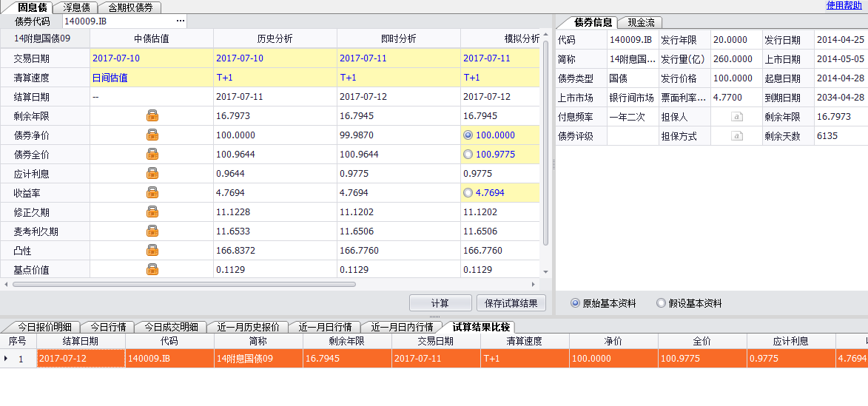Screen dimensions: 868x406
Task: Click the bond code browse ellipsis button
Action: (x=181, y=21)
